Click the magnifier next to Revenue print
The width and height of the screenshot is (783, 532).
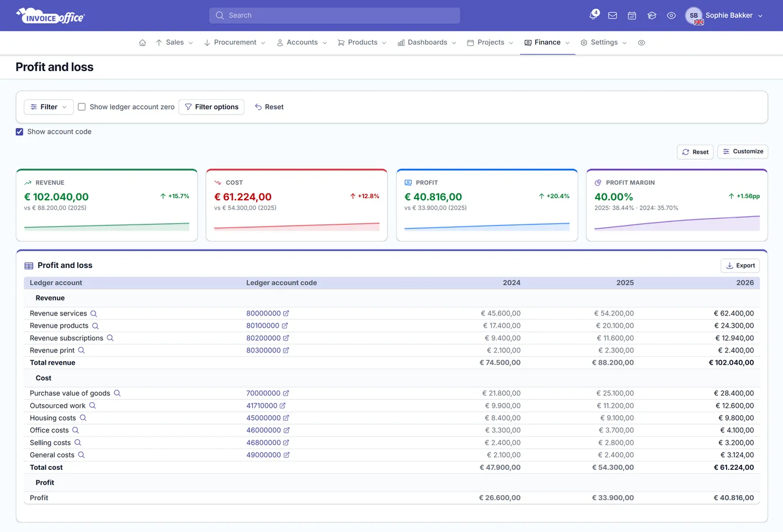(x=81, y=350)
